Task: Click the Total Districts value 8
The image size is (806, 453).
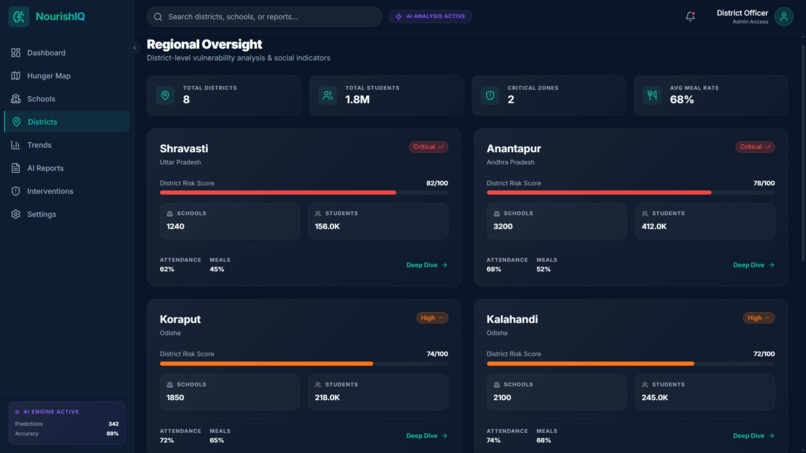Action: tap(186, 100)
